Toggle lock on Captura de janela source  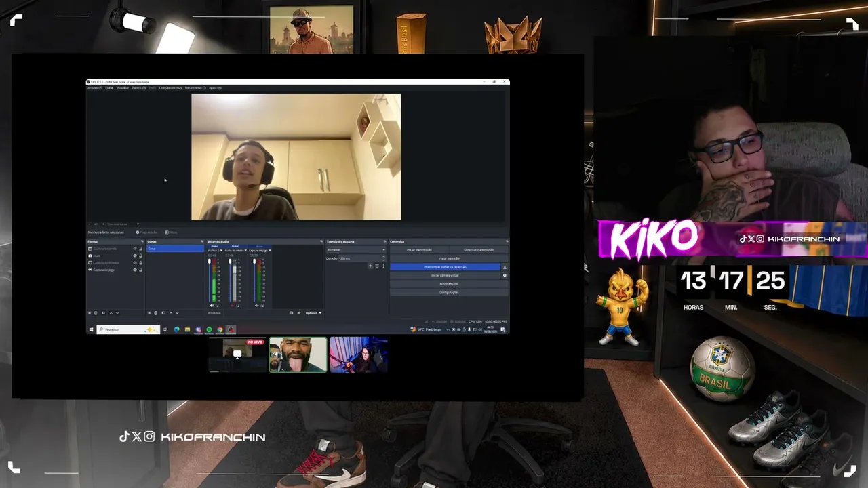(x=140, y=249)
